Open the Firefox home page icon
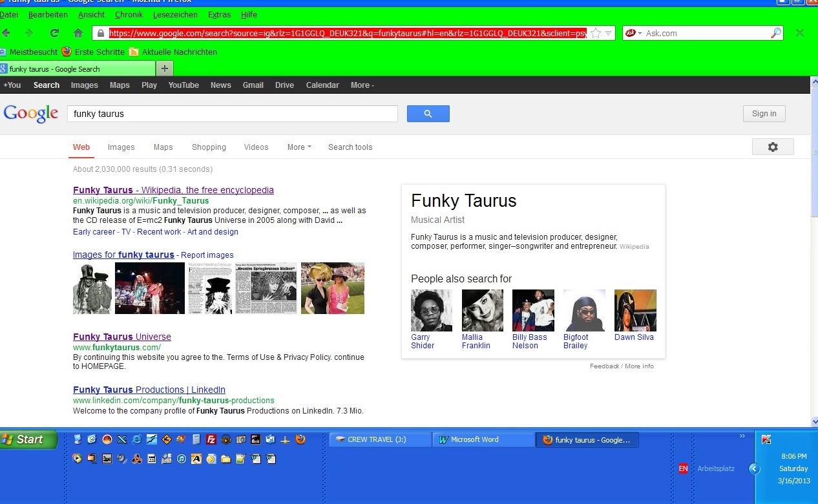 tap(78, 33)
